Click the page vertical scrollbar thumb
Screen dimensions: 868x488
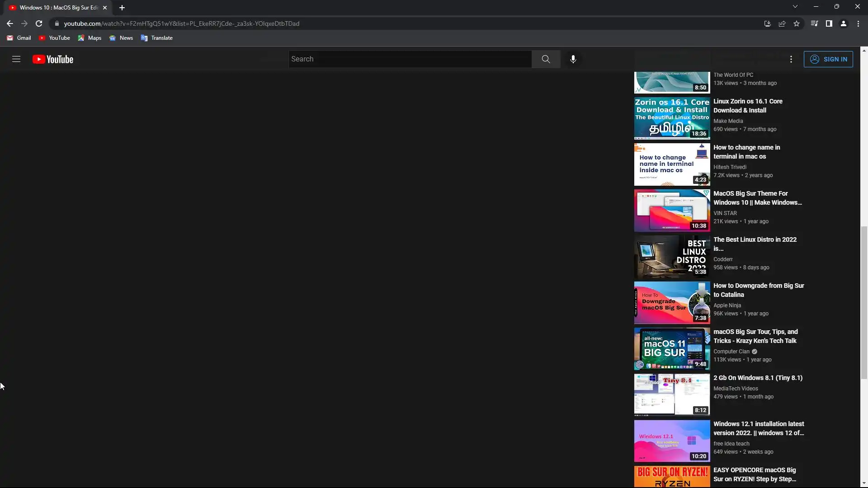[864, 302]
